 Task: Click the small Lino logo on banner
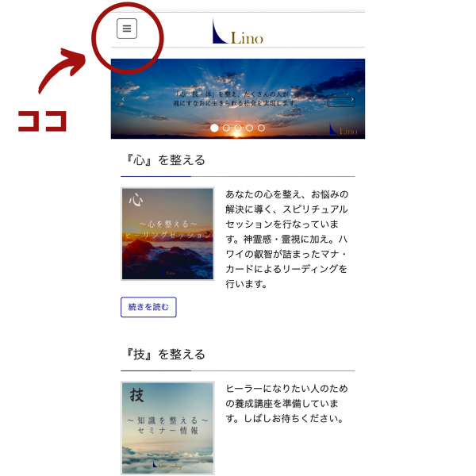[344, 129]
